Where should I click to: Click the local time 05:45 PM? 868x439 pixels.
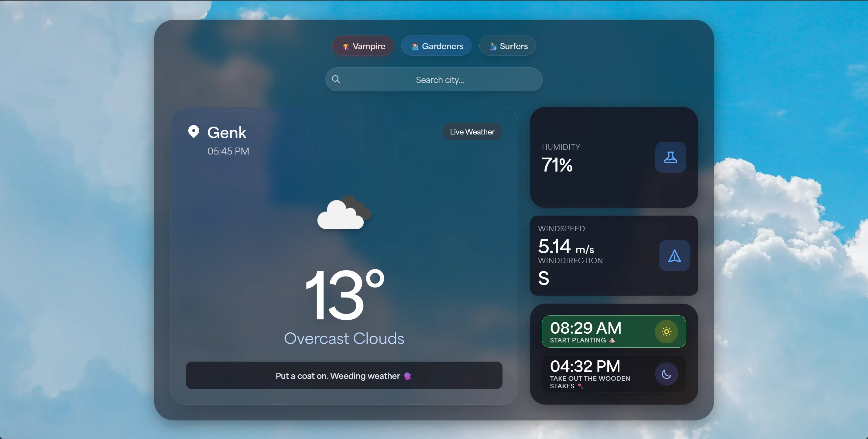point(228,151)
